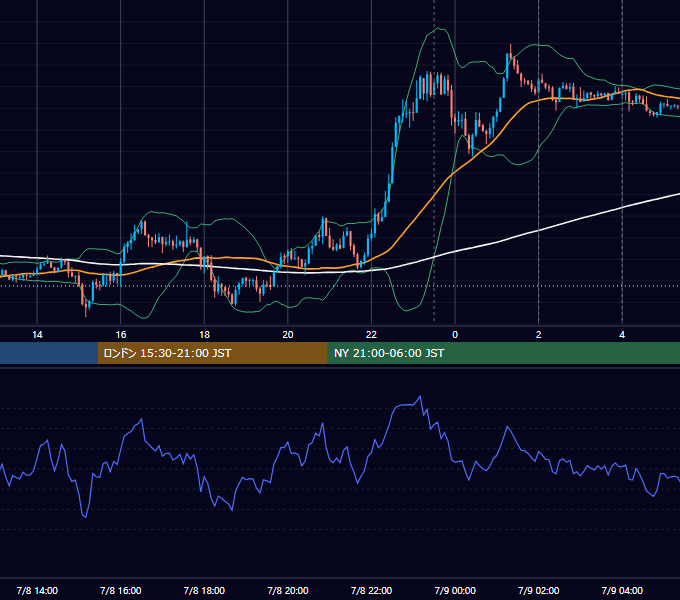
Task: Click the '7/9 00:00' label on oscillator axis
Action: click(x=455, y=590)
